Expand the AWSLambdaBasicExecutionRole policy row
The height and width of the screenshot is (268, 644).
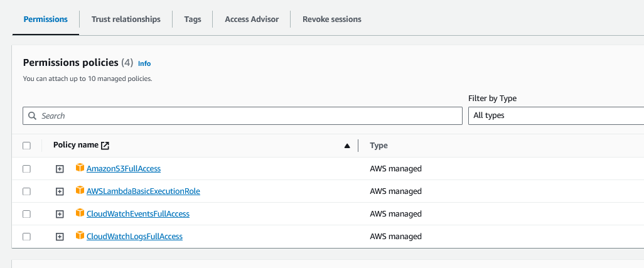tap(60, 191)
